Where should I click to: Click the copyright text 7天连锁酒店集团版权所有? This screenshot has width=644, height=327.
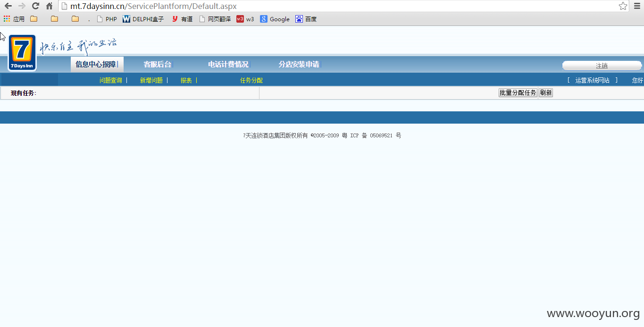coord(276,135)
